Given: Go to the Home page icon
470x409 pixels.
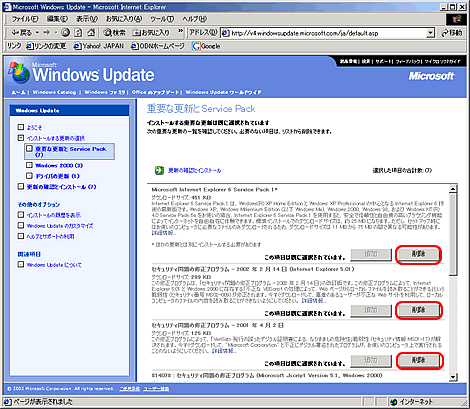Looking at the screenshot, I should (x=91, y=32).
